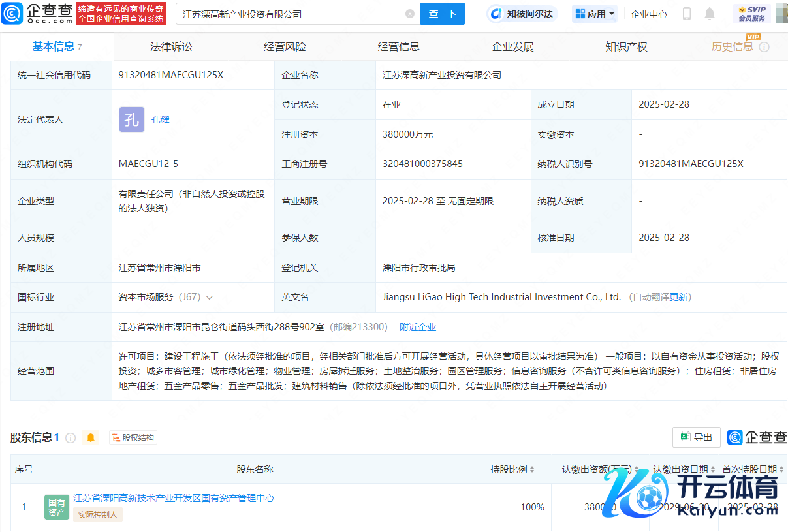
Task: Open shareholder 江苏省溧阳高新技术产业开发区国有资产管理中心
Action: [174, 498]
